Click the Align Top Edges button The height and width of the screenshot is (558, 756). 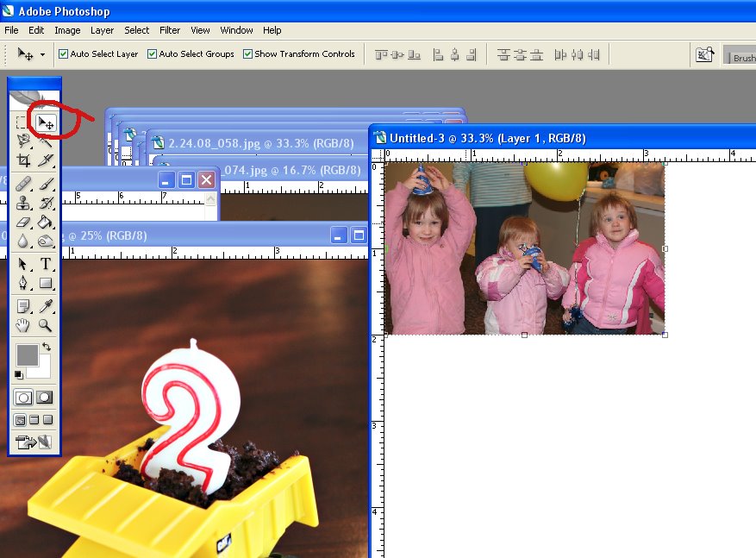[x=380, y=54]
